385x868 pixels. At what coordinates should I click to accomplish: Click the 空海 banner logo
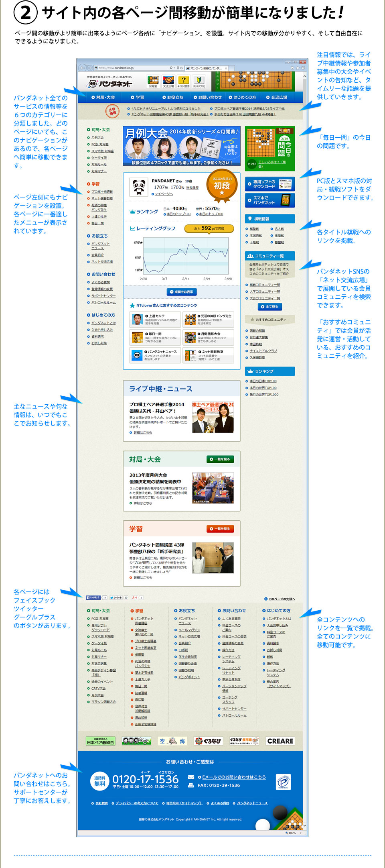(172, 741)
